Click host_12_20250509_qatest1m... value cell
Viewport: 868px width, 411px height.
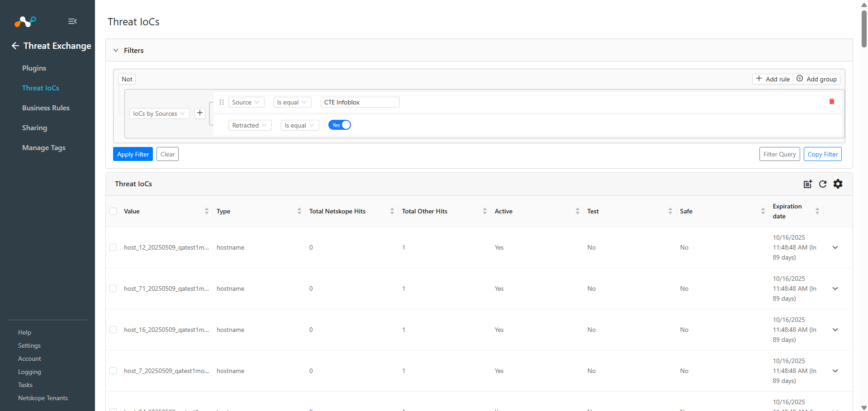click(166, 247)
